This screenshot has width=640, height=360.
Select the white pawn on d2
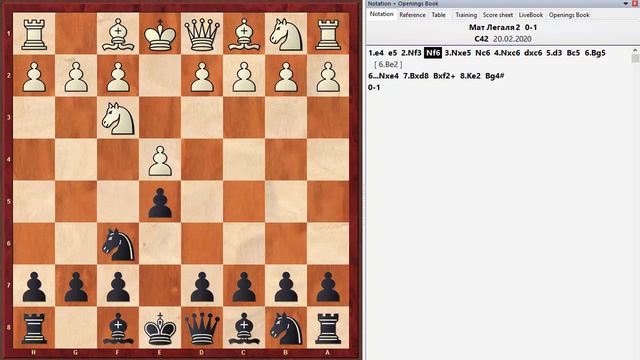coord(202,76)
